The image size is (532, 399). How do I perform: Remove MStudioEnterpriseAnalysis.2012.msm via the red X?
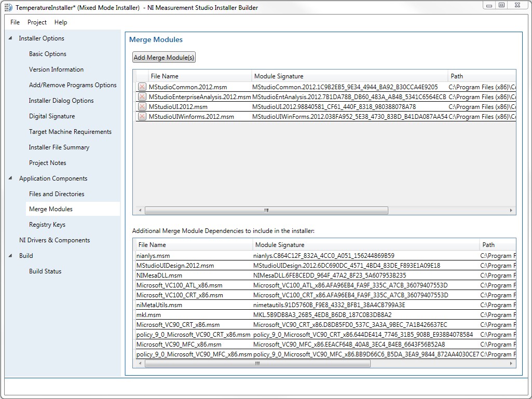(141, 97)
